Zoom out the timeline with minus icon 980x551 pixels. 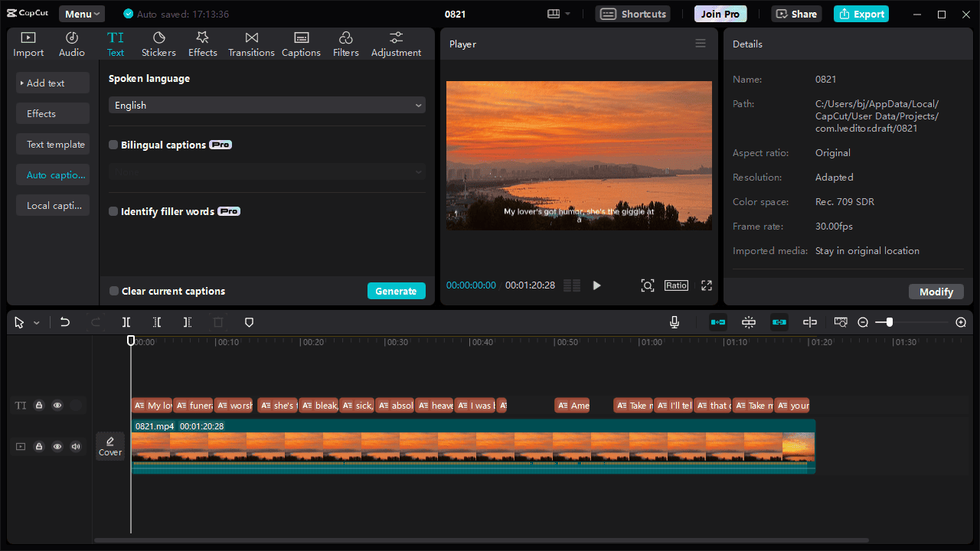pyautogui.click(x=863, y=322)
